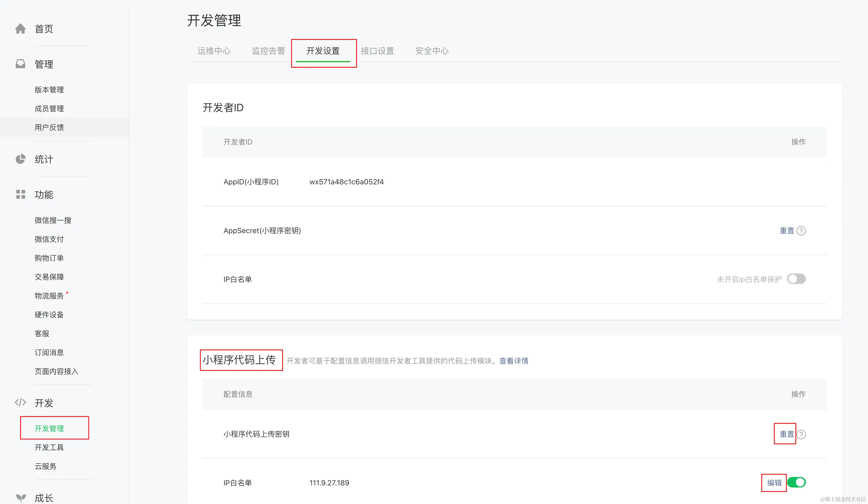Screen dimensions: 868x504
Task: Click the pie chart icon beside 统计
Action: (20, 159)
